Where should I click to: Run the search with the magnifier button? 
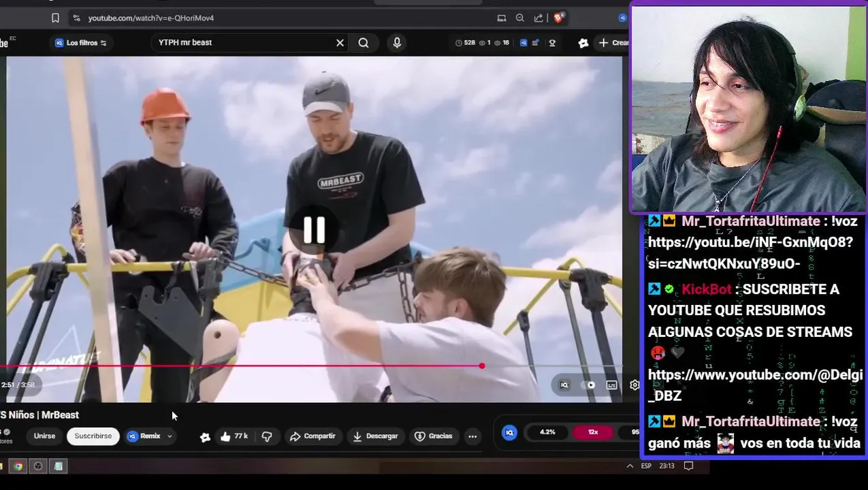click(364, 43)
